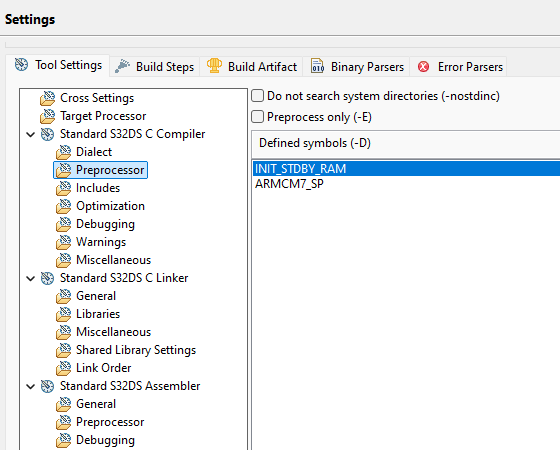The image size is (560, 450).
Task: Click the Warnings folder icon
Action: [x=64, y=242]
